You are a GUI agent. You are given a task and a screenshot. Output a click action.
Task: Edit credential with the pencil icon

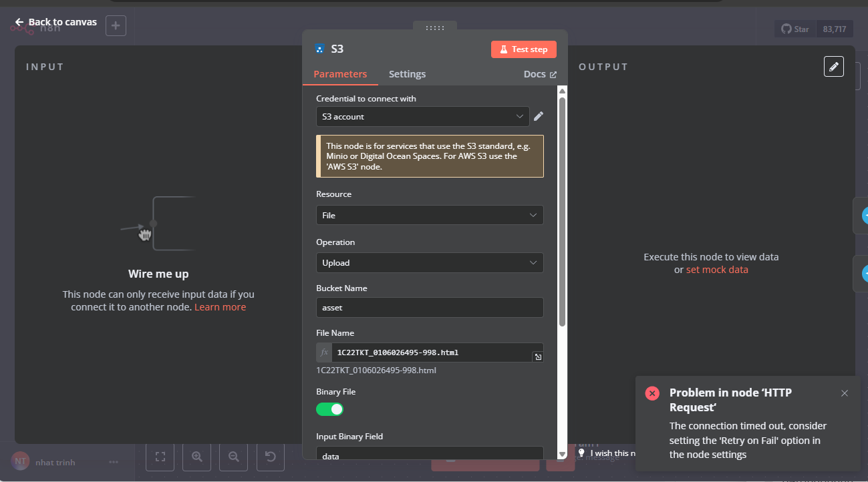click(539, 116)
